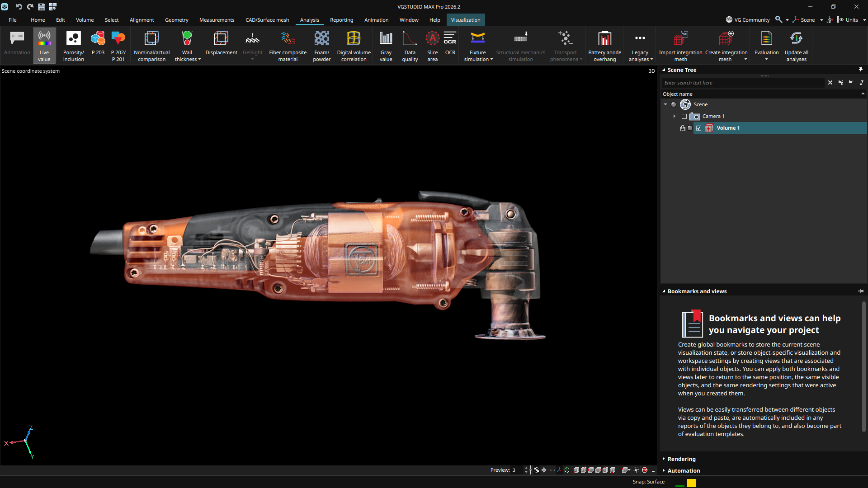Expand all items in Scene Tree

(x=841, y=83)
